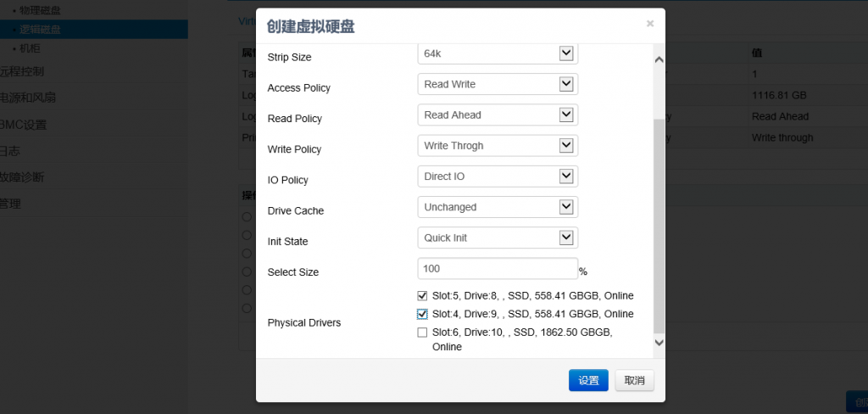Uncheck the Slot:4 Drive:9 checkbox

point(422,314)
